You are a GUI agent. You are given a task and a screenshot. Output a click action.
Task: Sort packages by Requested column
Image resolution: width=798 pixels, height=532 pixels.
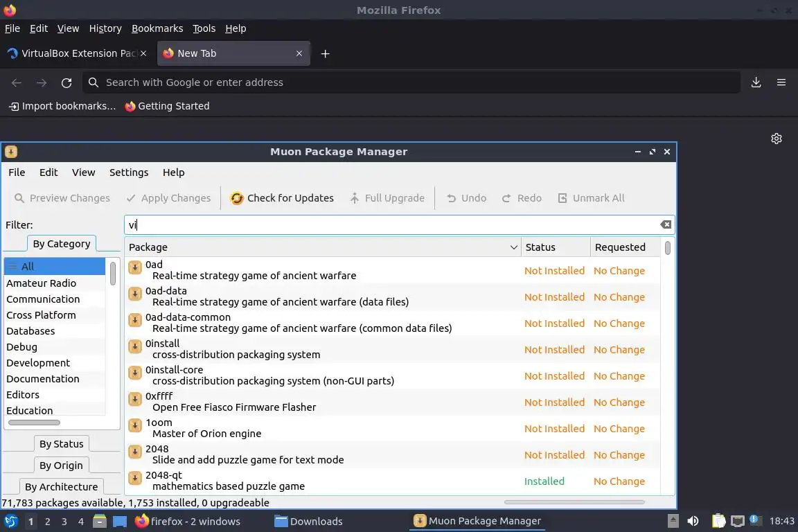[x=625, y=247]
